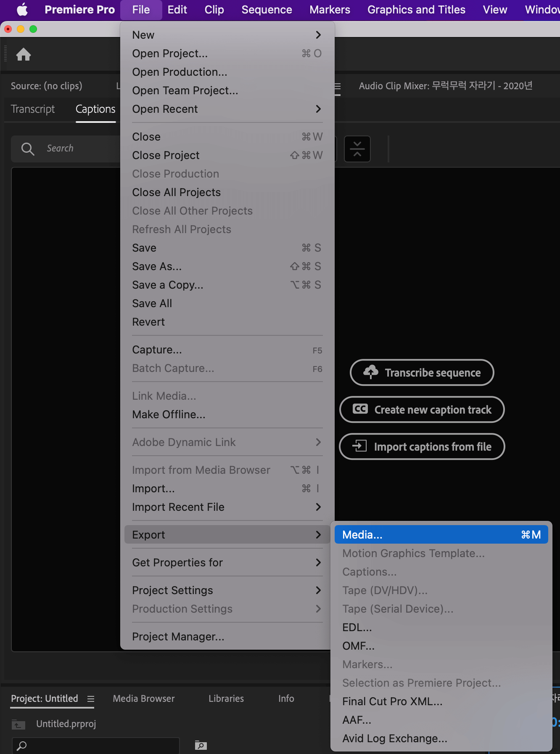Image resolution: width=560 pixels, height=754 pixels.
Task: Choose Media in Export submenu
Action: click(x=441, y=535)
